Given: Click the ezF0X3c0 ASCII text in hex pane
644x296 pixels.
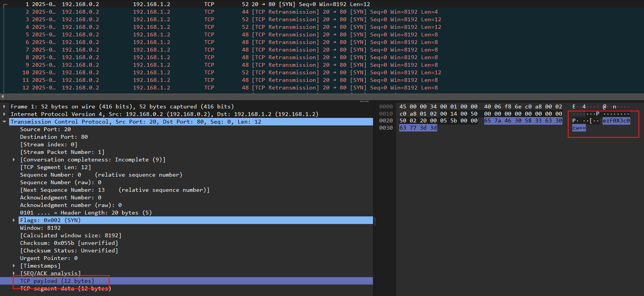Looking at the screenshot, I should click(616, 121).
